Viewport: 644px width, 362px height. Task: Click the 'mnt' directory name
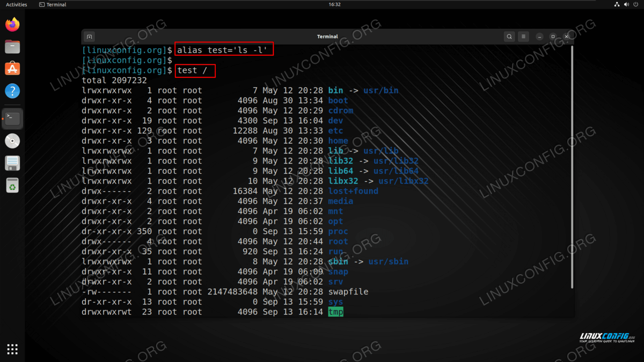pos(335,211)
